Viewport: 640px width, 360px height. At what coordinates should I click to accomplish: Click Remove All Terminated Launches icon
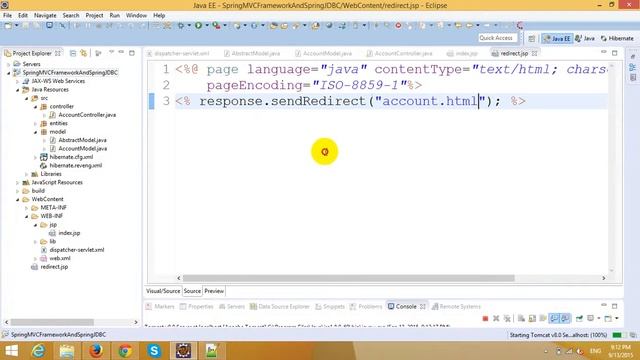click(507, 318)
